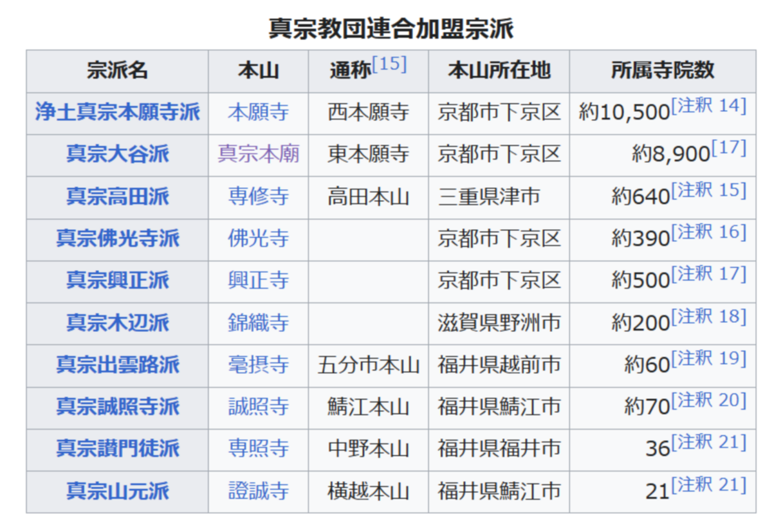772x532 pixels.
Task: Jump to footnote [注釈 17] after 約500
Action: click(708, 274)
